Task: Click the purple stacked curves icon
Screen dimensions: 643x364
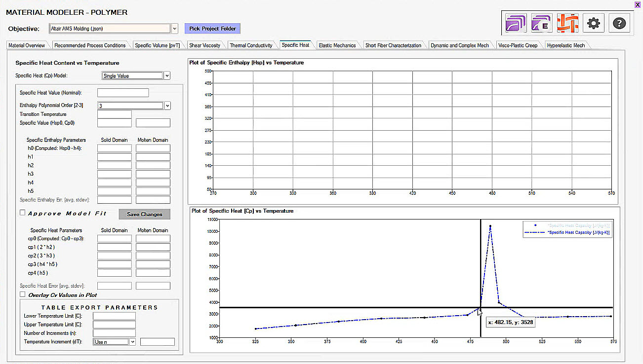Action: [x=516, y=23]
